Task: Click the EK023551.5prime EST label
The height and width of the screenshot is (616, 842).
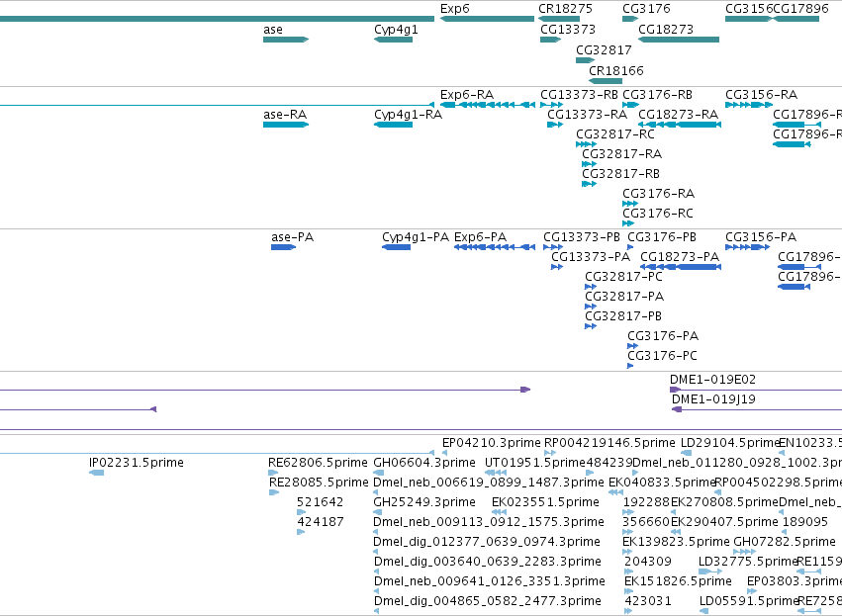Action: (545, 502)
